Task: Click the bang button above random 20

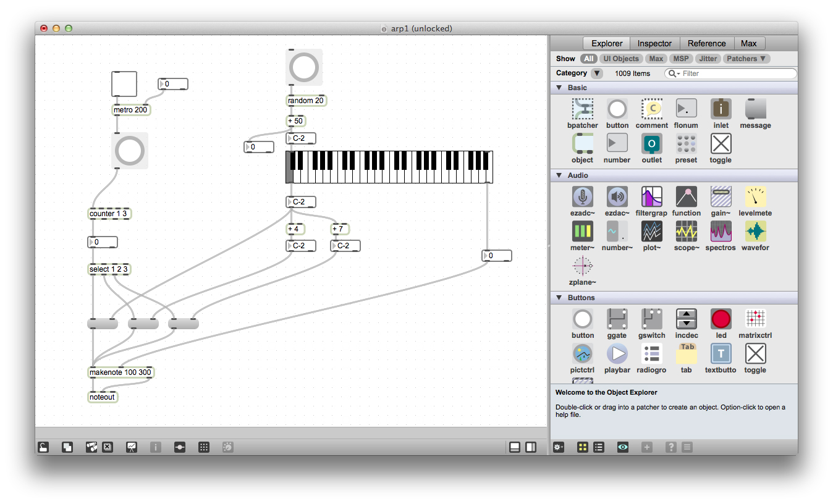Action: coord(304,67)
